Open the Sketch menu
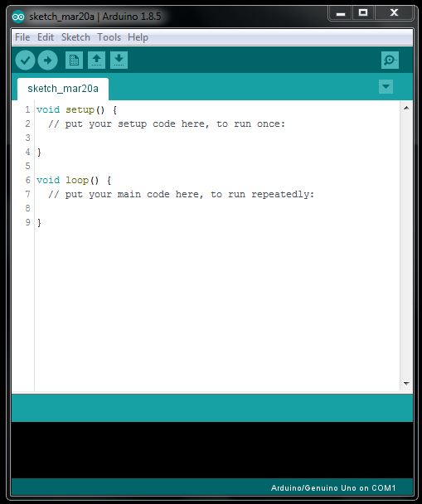Screen dimensions: 422x504 click(75, 37)
